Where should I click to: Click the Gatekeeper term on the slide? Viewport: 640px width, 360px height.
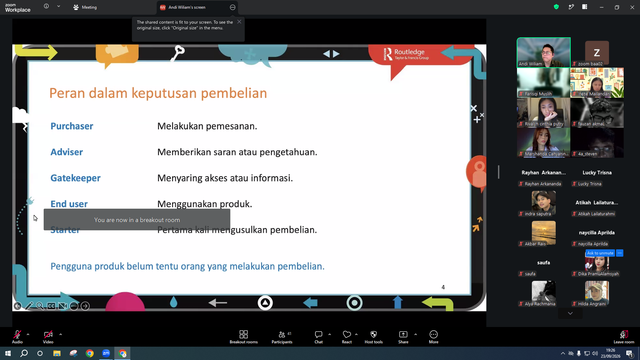(76, 178)
